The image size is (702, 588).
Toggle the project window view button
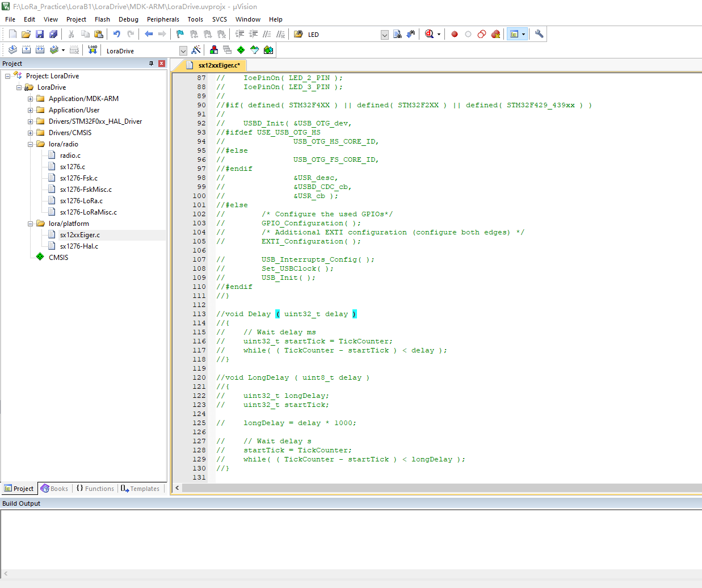click(514, 34)
